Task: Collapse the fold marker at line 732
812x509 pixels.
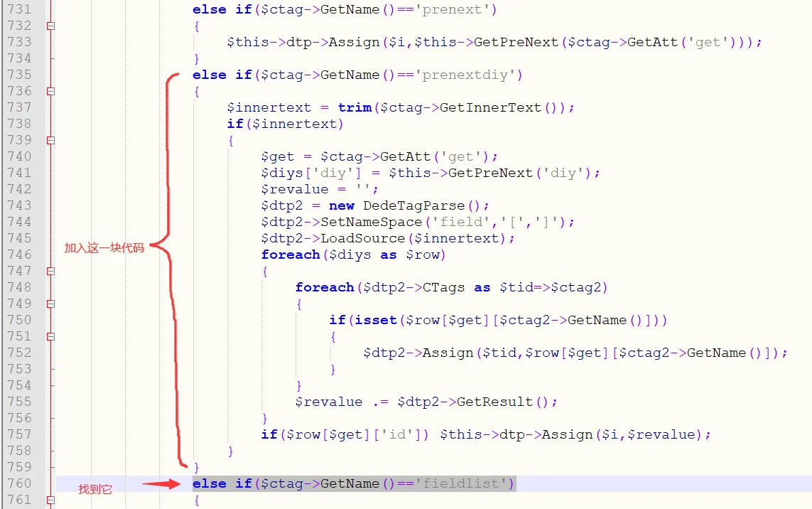Action: tap(50, 26)
